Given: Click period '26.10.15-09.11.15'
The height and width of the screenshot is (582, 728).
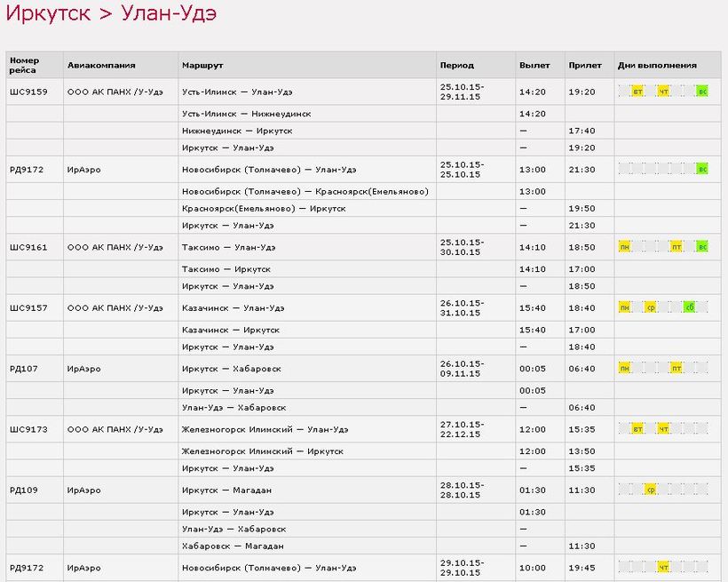Looking at the screenshot, I should pos(462,369).
